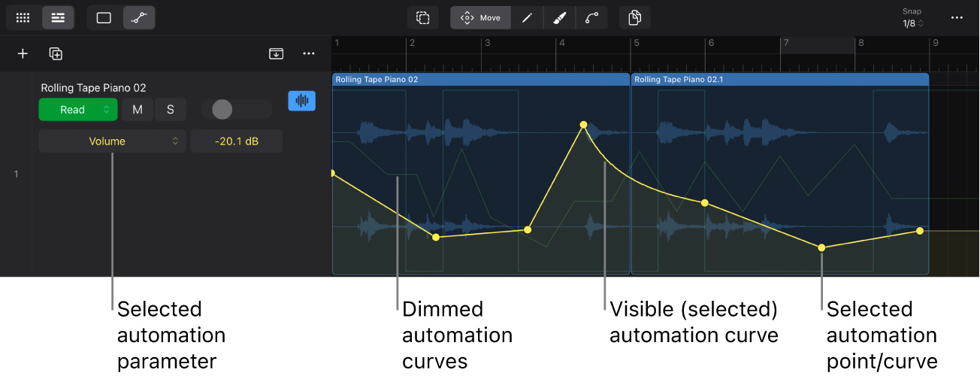Click the automation point at the curve peak

[x=583, y=124]
